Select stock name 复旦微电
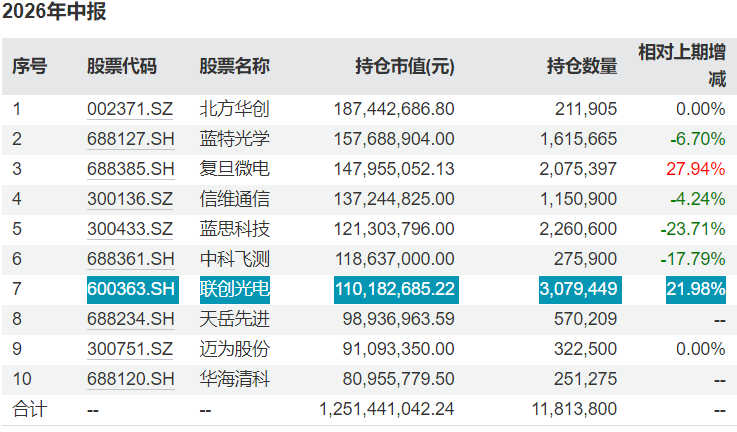 (x=235, y=169)
